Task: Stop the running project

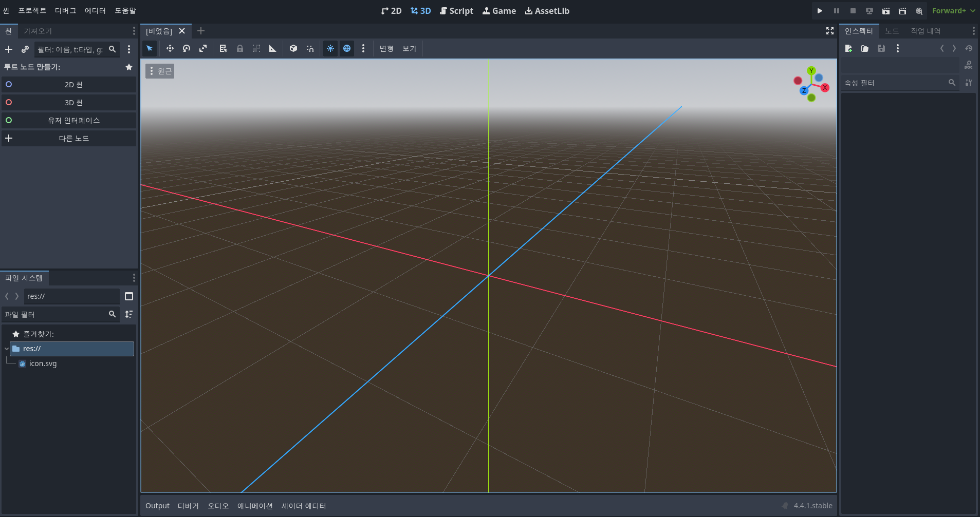Action: [853, 11]
